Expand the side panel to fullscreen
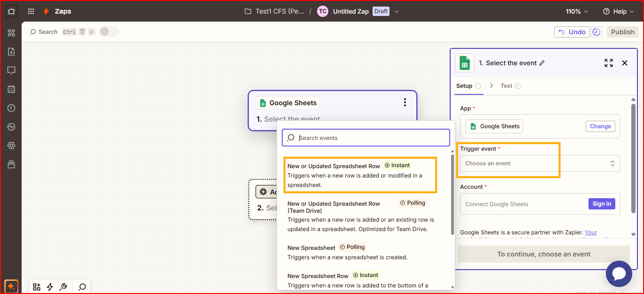The image size is (644, 294). 608,63
